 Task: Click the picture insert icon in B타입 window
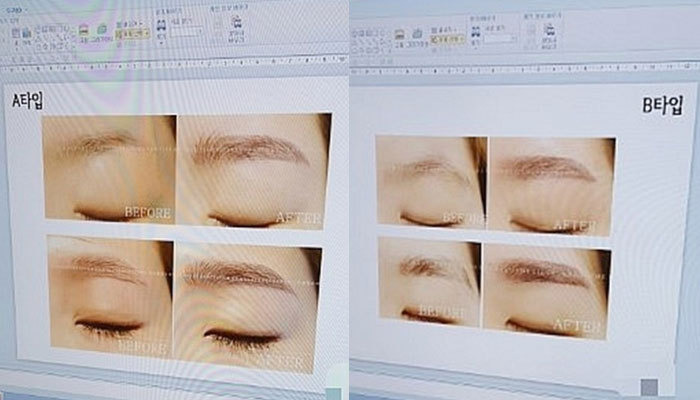click(400, 34)
